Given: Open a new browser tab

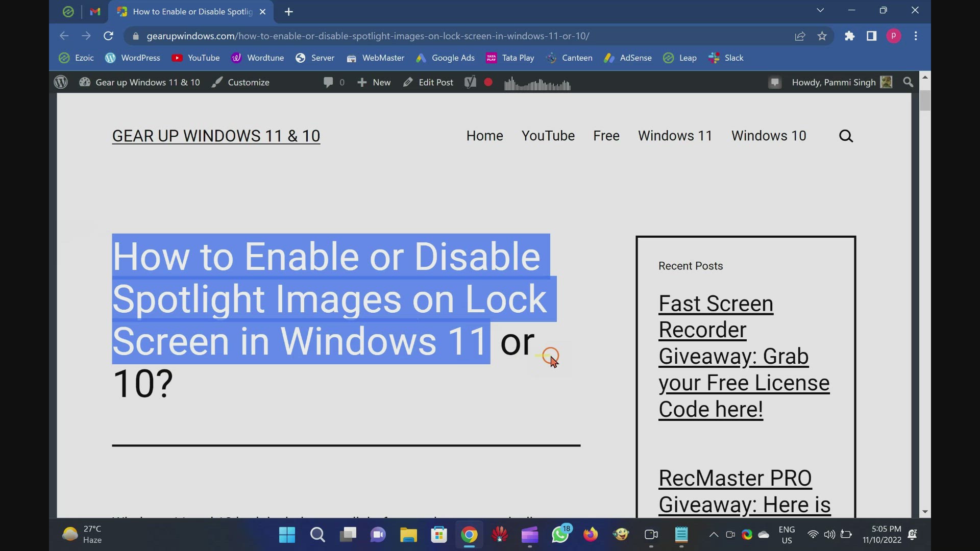Looking at the screenshot, I should tap(289, 12).
